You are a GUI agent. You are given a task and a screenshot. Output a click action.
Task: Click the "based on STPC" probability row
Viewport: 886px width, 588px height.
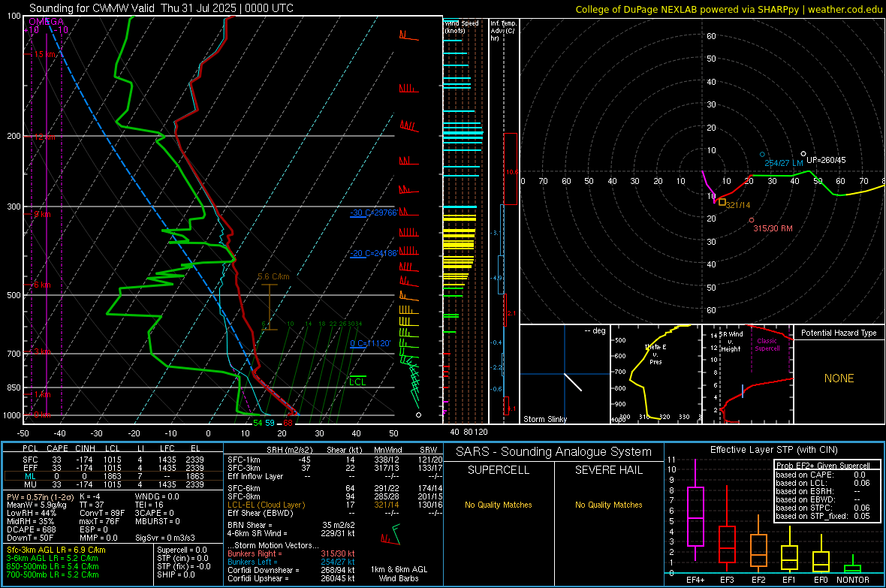tap(823, 508)
